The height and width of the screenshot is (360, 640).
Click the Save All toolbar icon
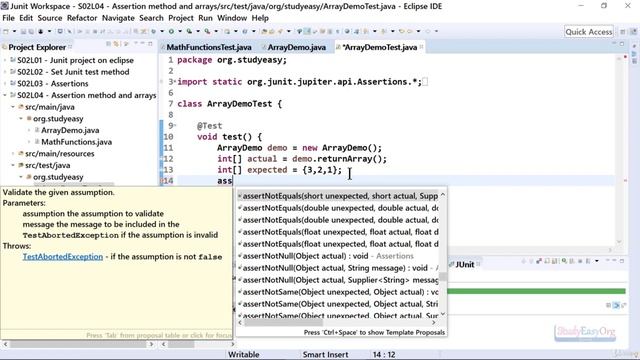tap(31, 31)
